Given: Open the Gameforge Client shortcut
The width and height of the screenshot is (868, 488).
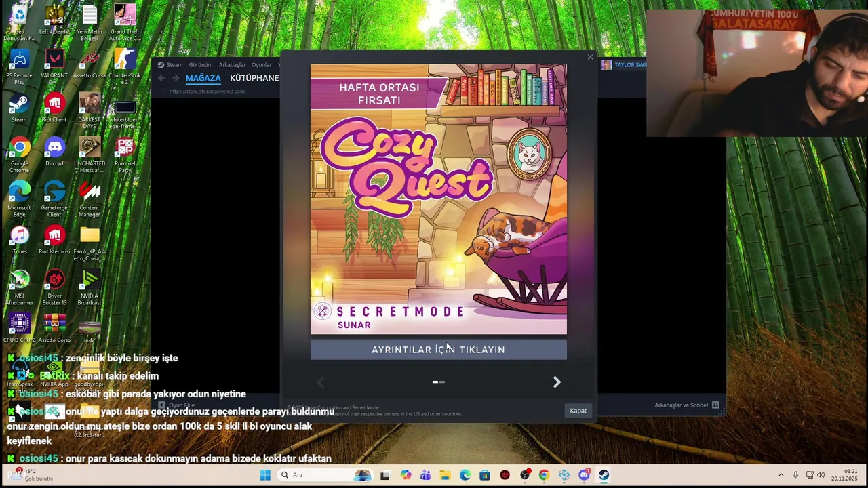Looking at the screenshot, I should click(x=54, y=199).
